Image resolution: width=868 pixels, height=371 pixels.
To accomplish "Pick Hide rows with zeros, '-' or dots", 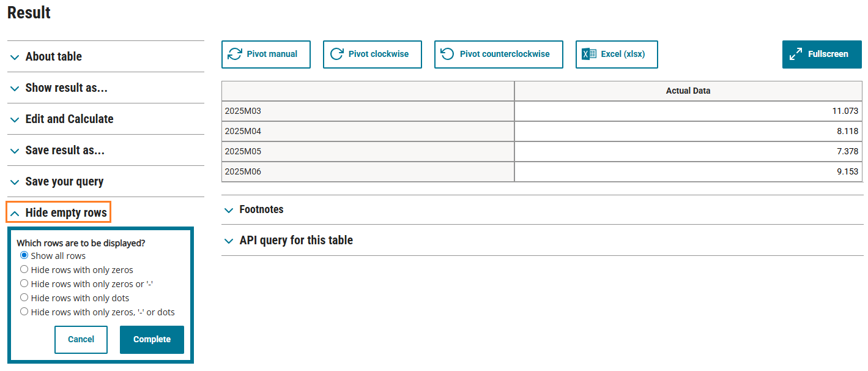I will coord(24,312).
